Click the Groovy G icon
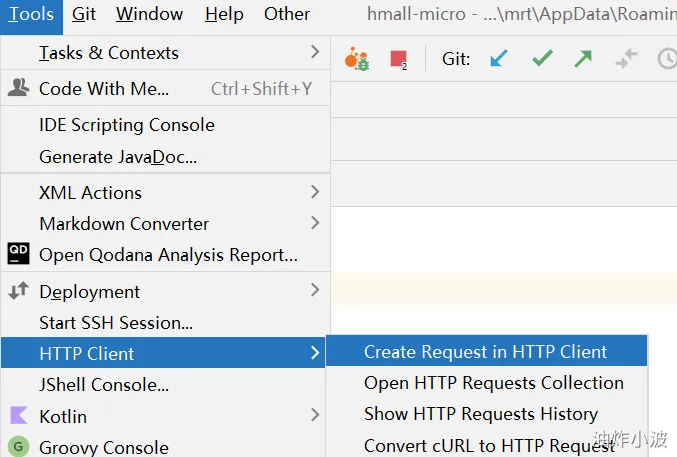Screen dimensions: 677x457 pyautogui.click(x=19, y=446)
